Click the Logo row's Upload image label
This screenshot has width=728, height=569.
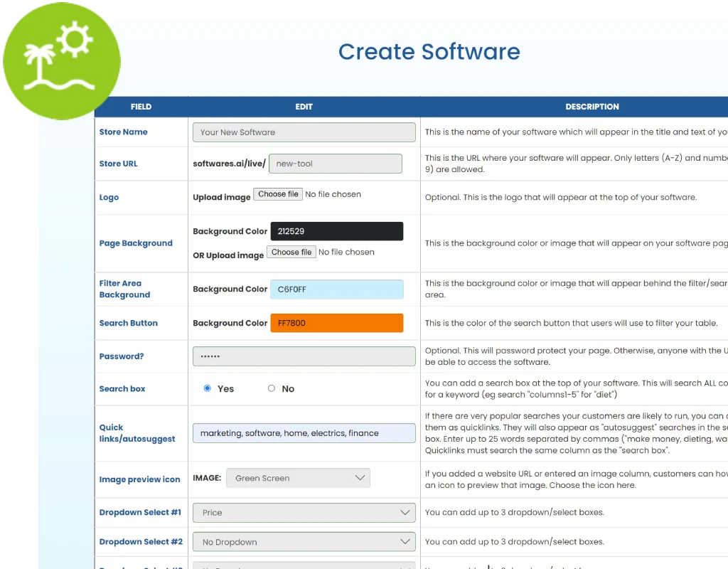click(222, 198)
